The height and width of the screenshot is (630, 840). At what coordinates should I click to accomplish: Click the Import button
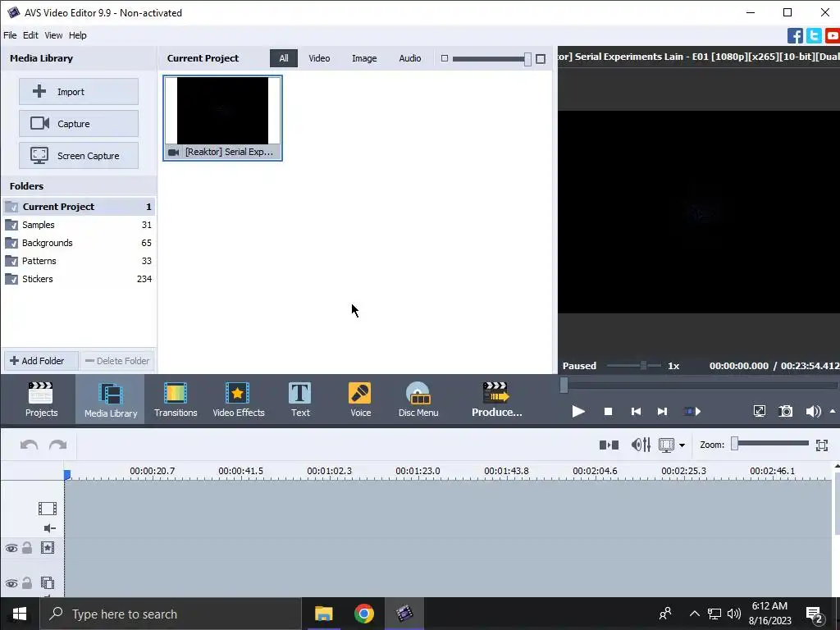(x=79, y=92)
